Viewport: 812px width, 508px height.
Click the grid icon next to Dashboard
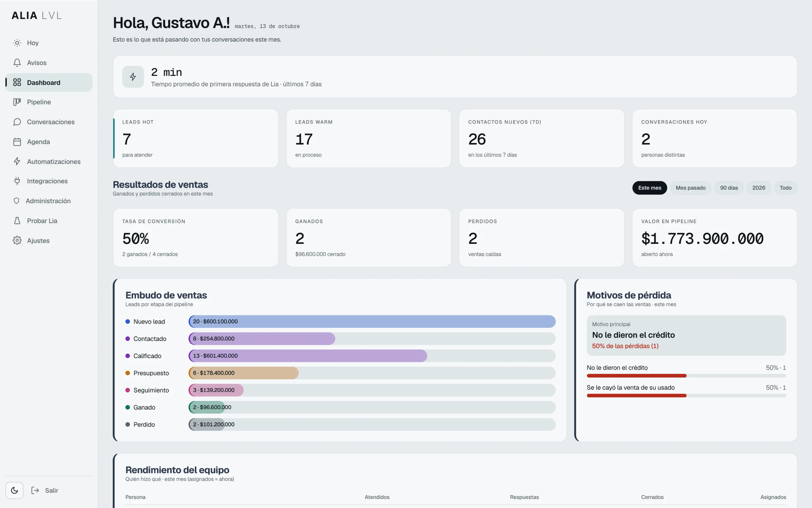[x=17, y=82]
